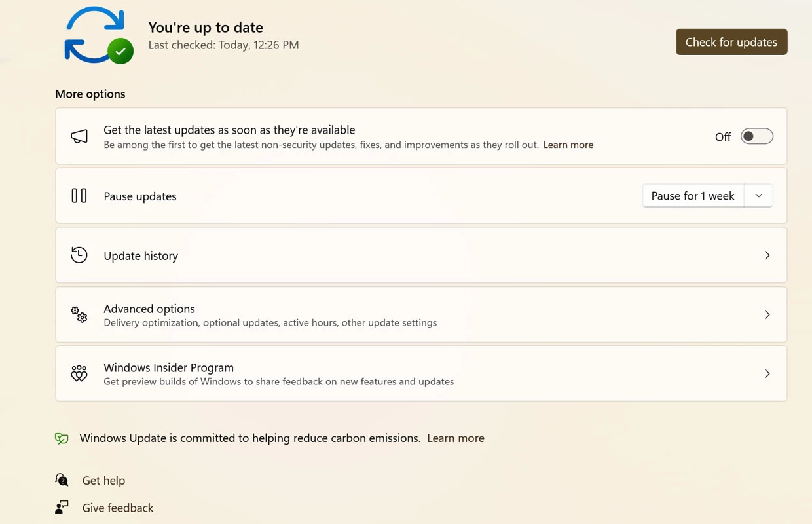
Task: Click the Pause updates pause icon
Action: pos(79,196)
